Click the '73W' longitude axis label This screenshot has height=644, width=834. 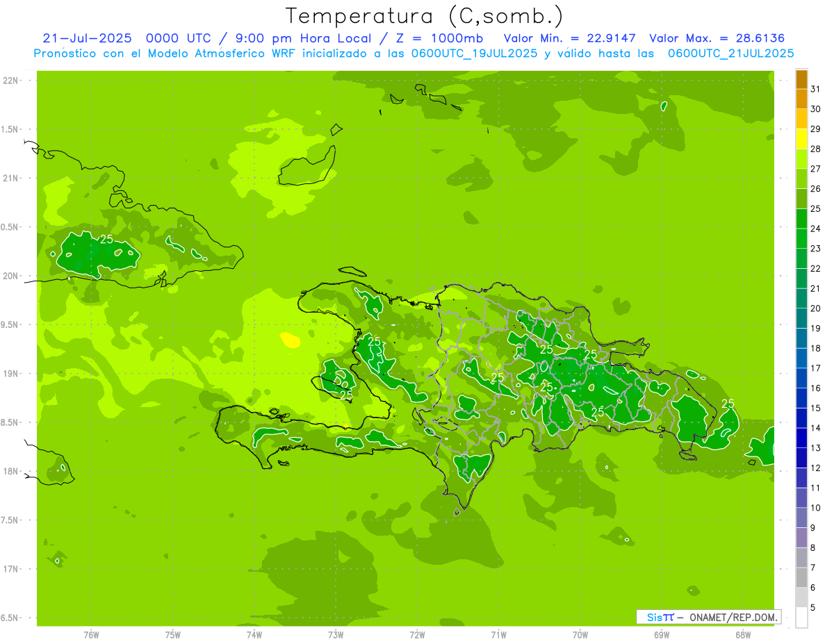(336, 635)
